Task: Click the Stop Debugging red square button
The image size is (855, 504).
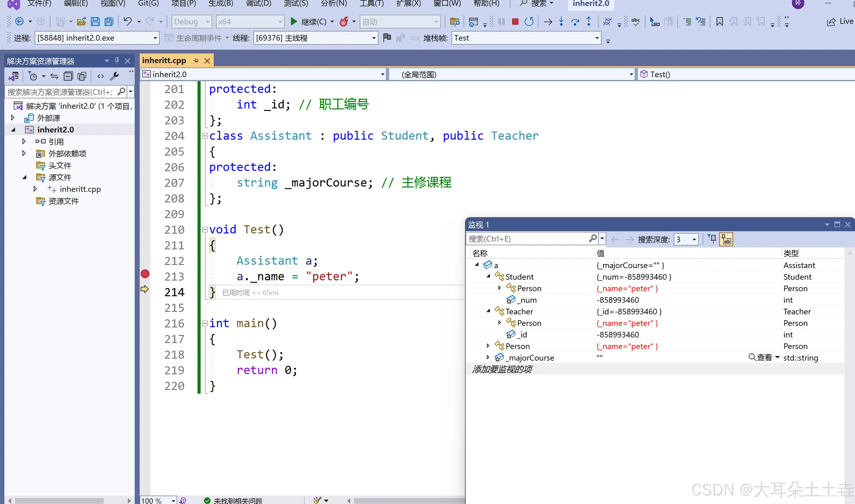Action: pyautogui.click(x=515, y=22)
